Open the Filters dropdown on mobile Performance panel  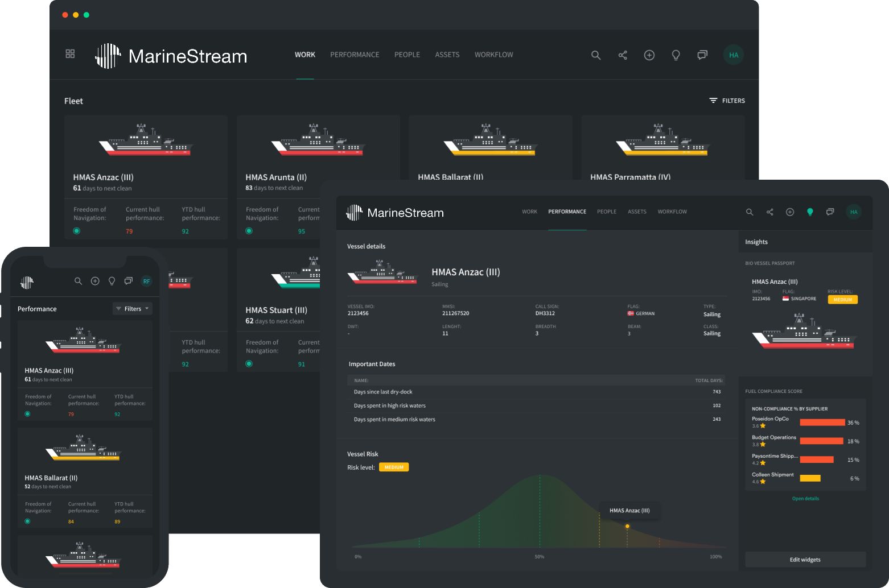pyautogui.click(x=132, y=308)
